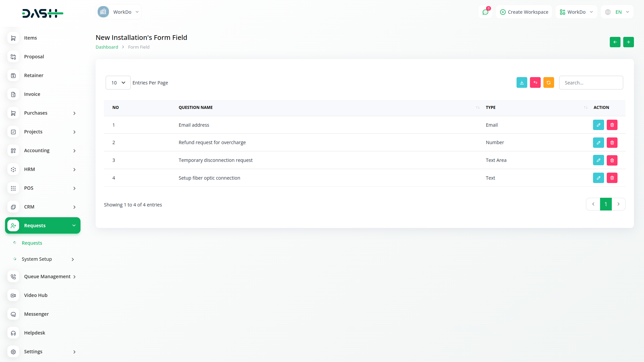Click into the Search input field
Screen dimensions: 644x362
click(591, 83)
